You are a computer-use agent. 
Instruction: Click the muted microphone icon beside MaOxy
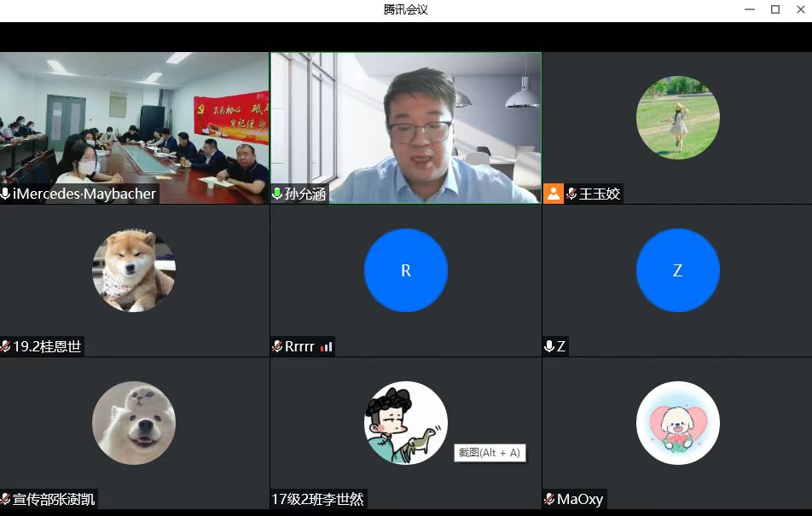pos(549,499)
